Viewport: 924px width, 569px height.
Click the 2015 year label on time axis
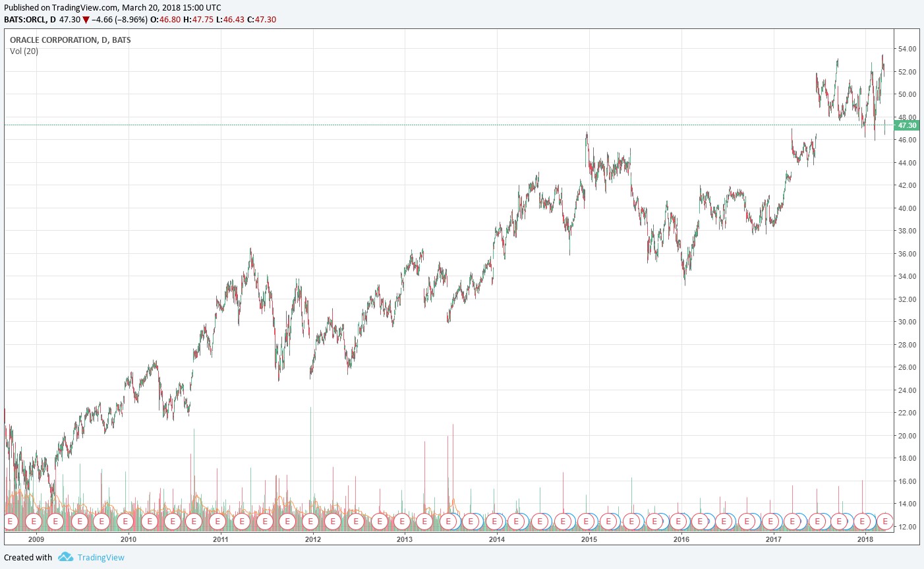(x=589, y=539)
